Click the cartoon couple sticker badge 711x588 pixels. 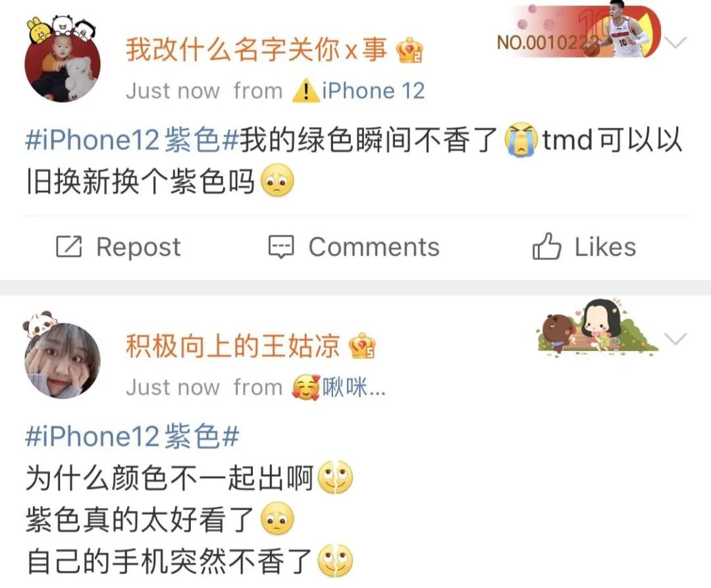[596, 328]
